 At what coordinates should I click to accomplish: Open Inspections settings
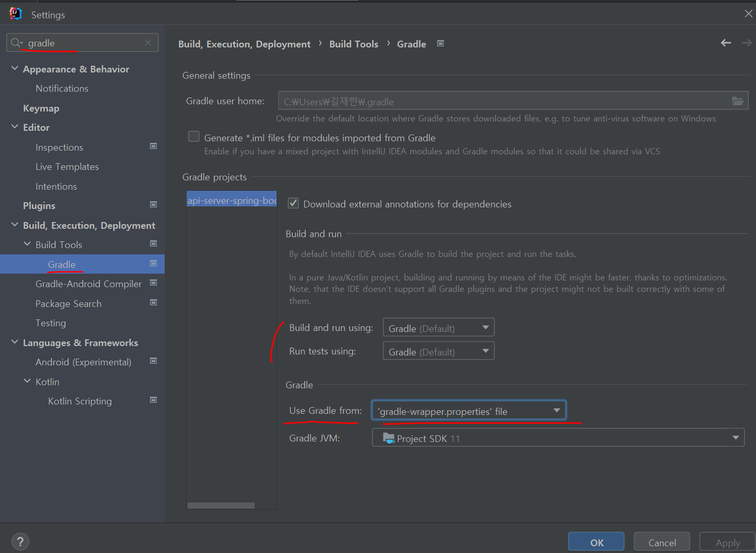click(59, 148)
